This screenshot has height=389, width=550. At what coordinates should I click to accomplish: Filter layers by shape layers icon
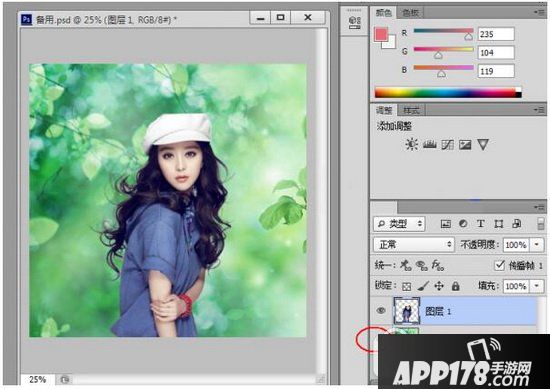(x=498, y=224)
